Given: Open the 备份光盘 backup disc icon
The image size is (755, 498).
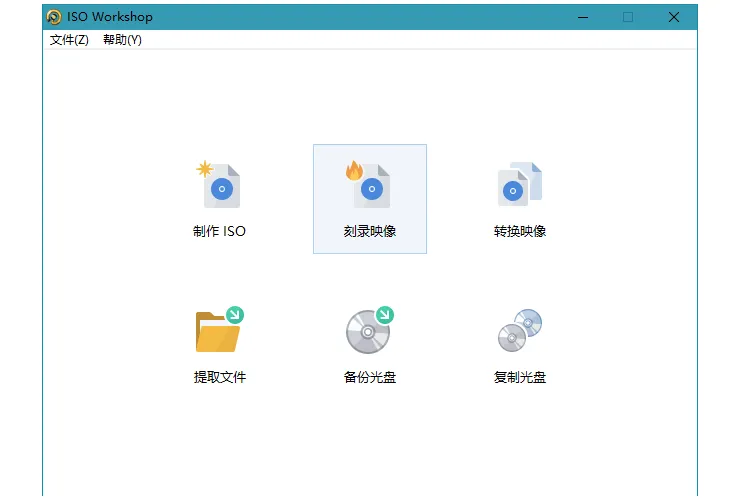Looking at the screenshot, I should (369, 330).
